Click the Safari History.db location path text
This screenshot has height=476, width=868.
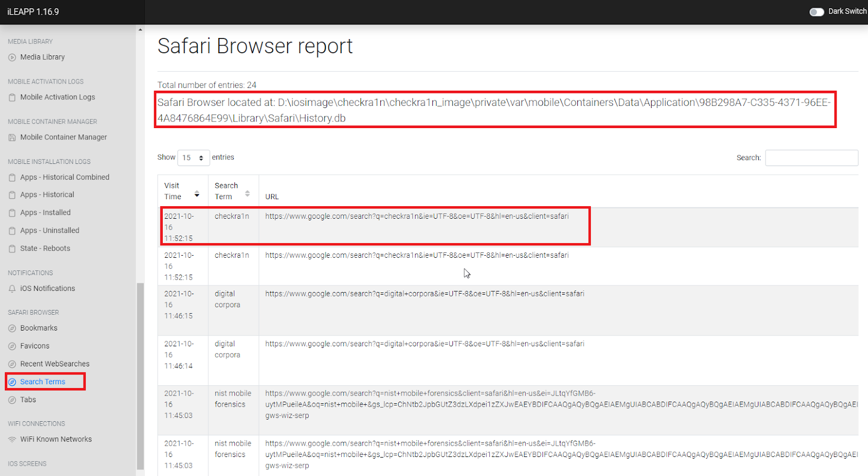[x=494, y=110]
